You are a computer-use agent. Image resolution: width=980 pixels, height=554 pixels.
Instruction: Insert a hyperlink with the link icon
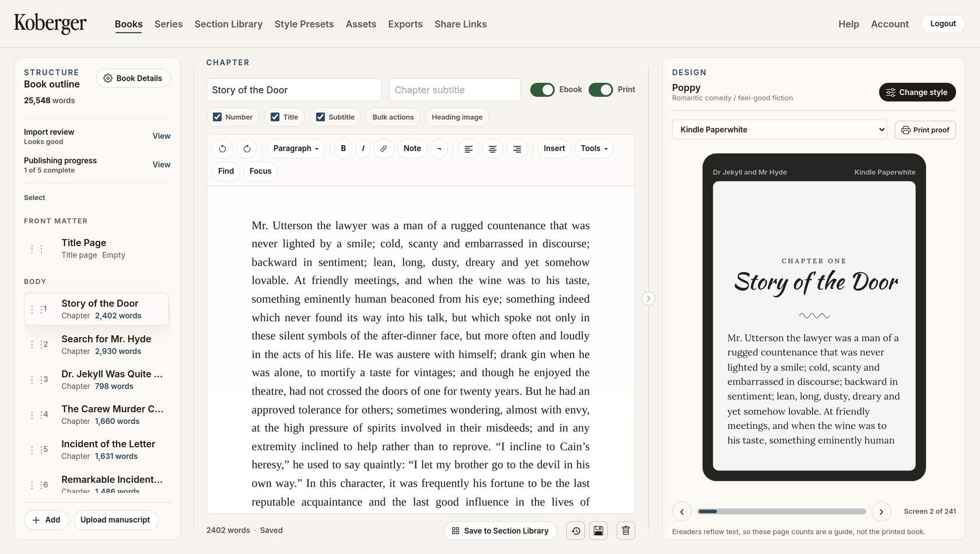[383, 149]
